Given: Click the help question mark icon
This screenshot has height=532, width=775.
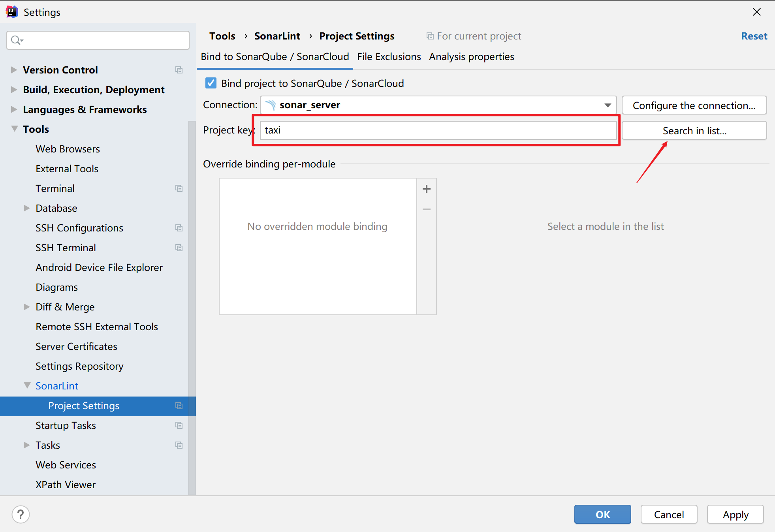Looking at the screenshot, I should (21, 514).
